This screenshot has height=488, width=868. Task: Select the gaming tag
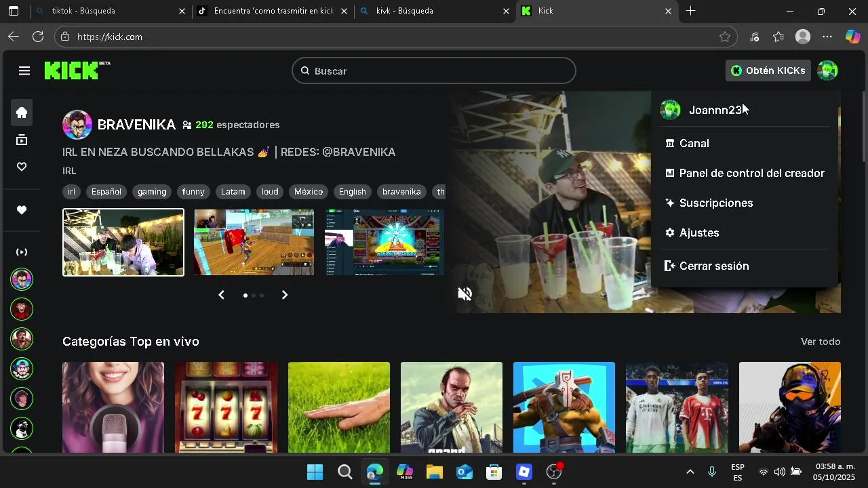pos(152,192)
